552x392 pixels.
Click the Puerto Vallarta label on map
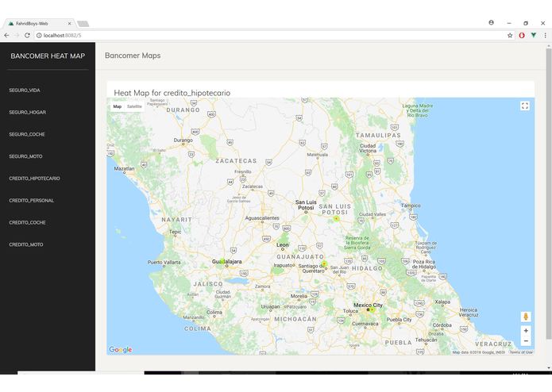pyautogui.click(x=164, y=263)
